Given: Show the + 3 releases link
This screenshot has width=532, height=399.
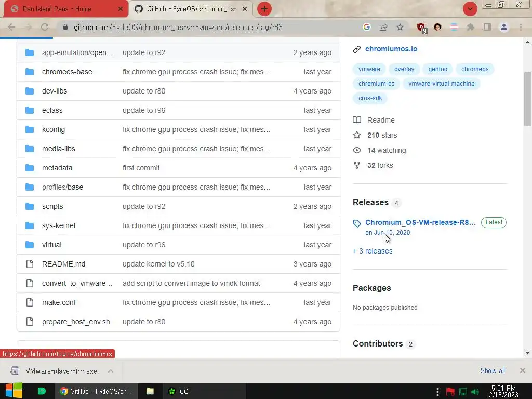Looking at the screenshot, I should (373, 251).
